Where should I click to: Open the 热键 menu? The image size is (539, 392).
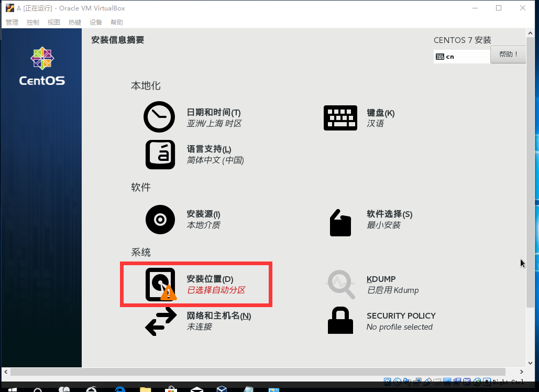click(75, 23)
